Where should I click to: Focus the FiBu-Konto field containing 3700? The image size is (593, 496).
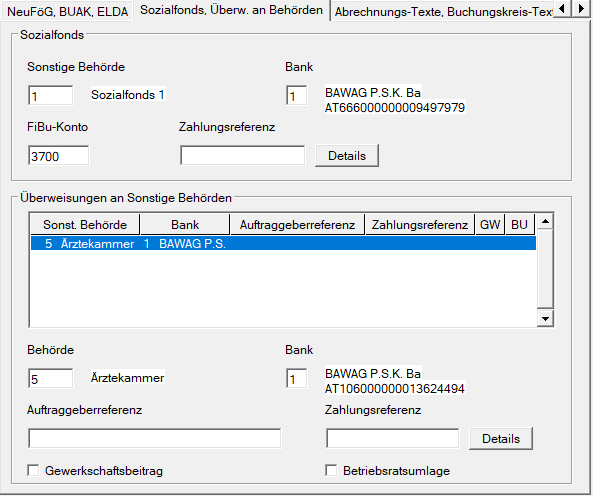tap(59, 156)
